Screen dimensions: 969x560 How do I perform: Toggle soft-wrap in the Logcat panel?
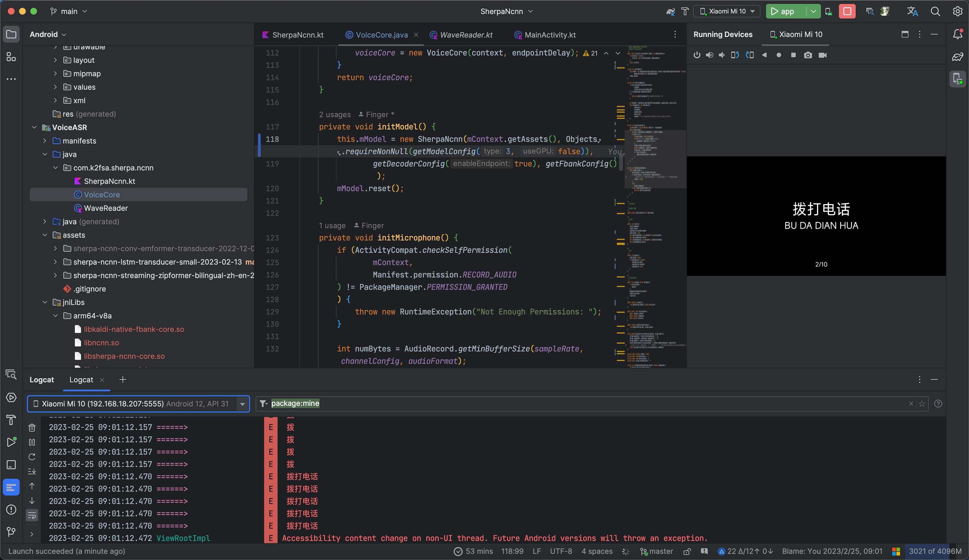(32, 515)
